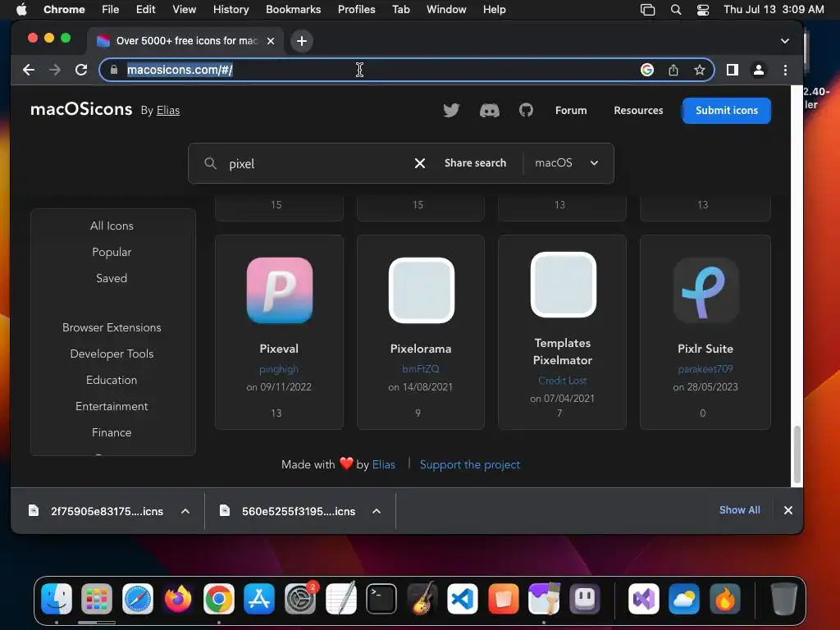Reload the macosicons page
This screenshot has width=840, height=630.
81,70
